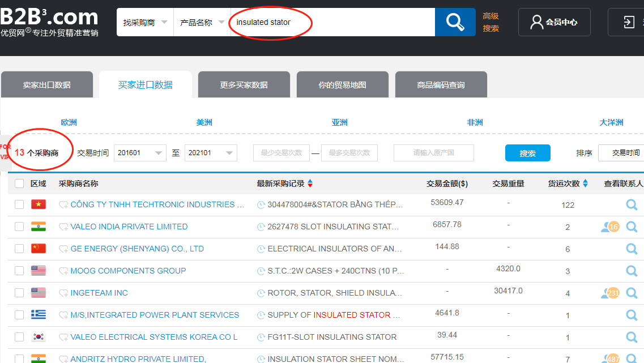View contacts magnifier for M/S,INTEGRATED POWER PLANT
Image resolution: width=644 pixels, height=363 pixels.
[632, 315]
